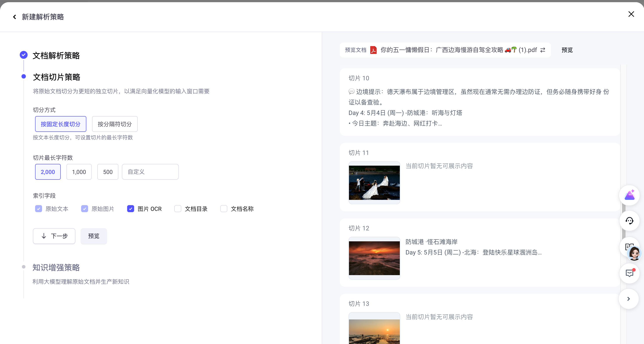Click the swap document icon next to the PDF name
The image size is (644, 344).
tap(543, 50)
